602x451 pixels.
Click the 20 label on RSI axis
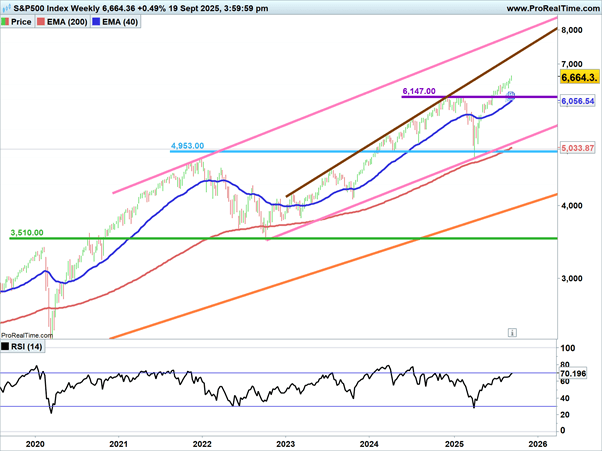pyautogui.click(x=565, y=415)
